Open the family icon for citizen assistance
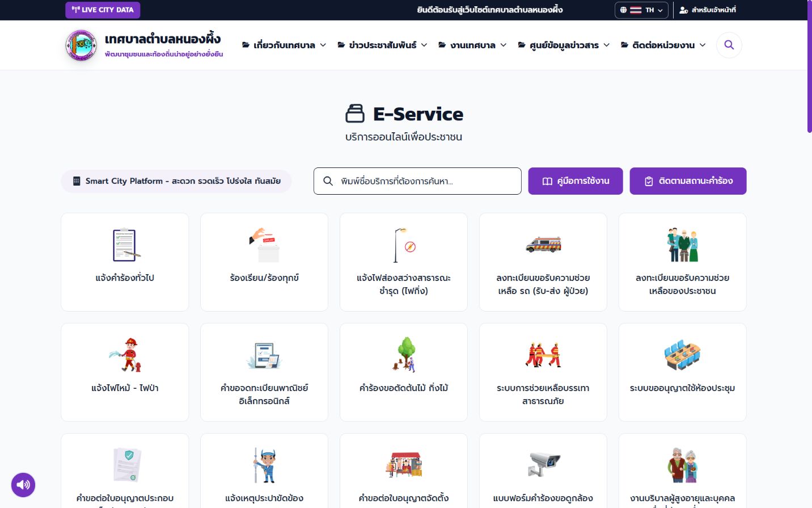This screenshot has height=508, width=812. [683, 245]
